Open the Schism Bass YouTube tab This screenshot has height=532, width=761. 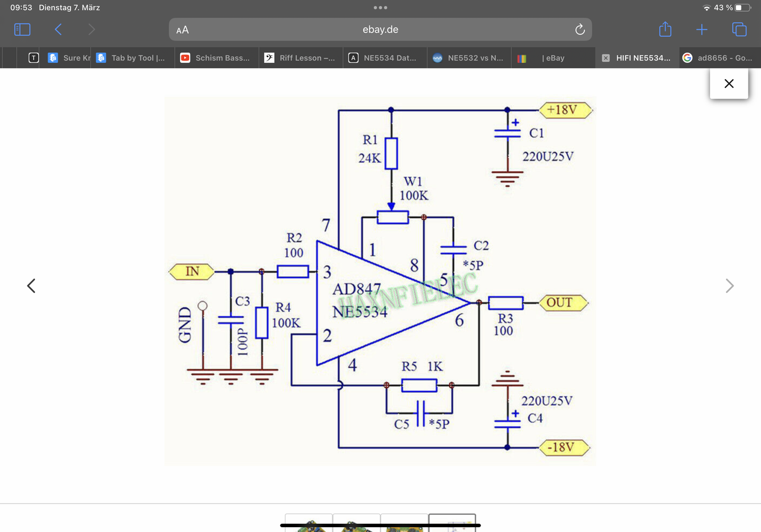click(x=217, y=58)
